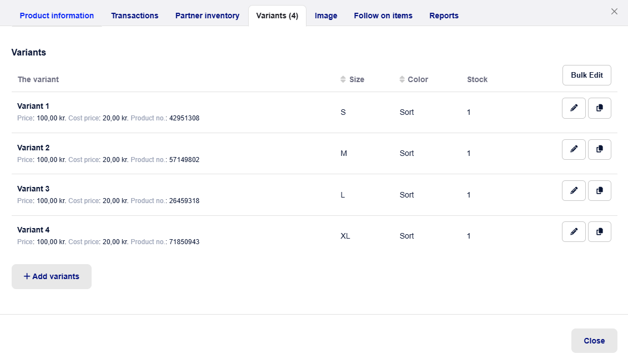Click product number 26459318
Image resolution: width=628 pixels, height=364 pixels.
point(184,201)
